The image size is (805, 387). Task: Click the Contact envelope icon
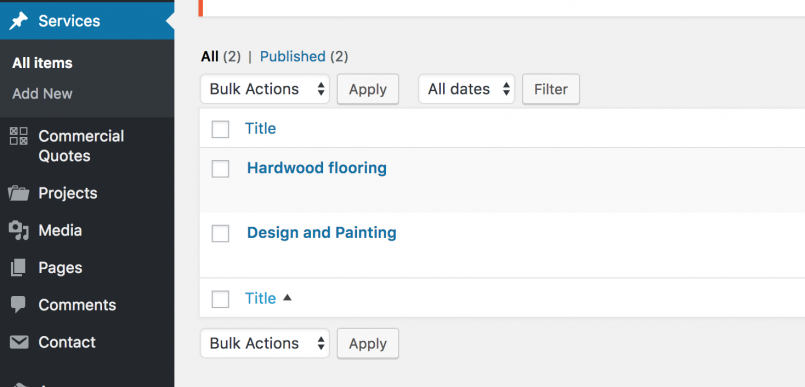19,342
